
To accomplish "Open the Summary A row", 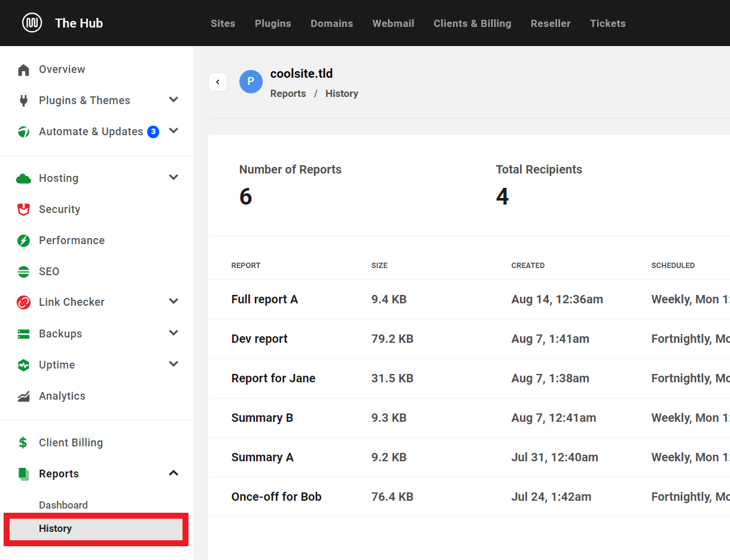I will point(469,457).
